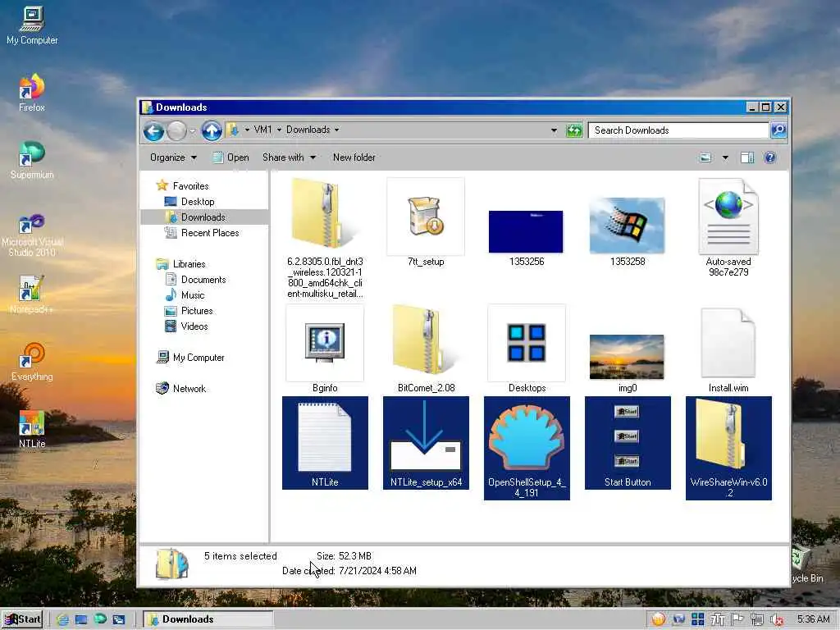The height and width of the screenshot is (630, 840).
Task: Click the Everything desktop shortcut
Action: click(32, 362)
